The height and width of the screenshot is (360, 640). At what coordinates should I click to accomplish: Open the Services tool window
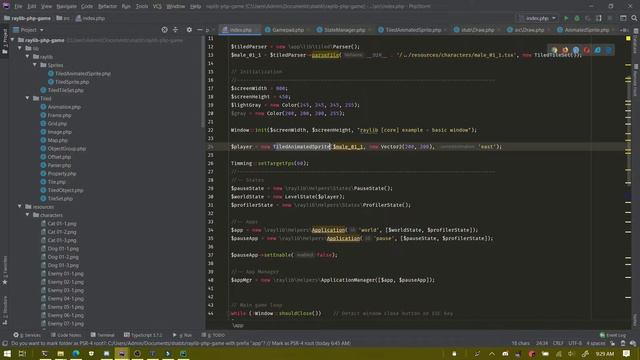tap(27, 335)
